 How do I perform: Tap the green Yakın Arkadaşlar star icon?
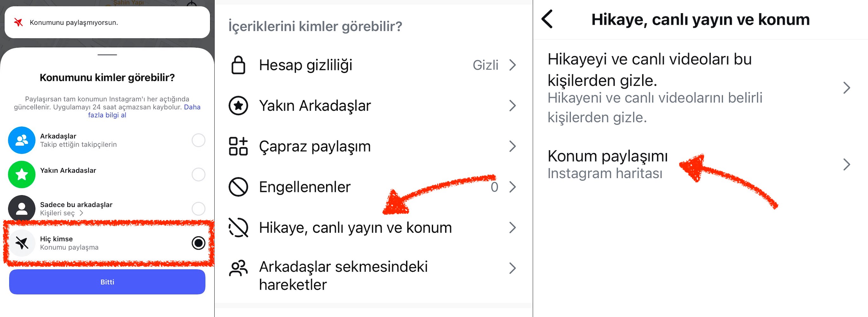point(22,174)
